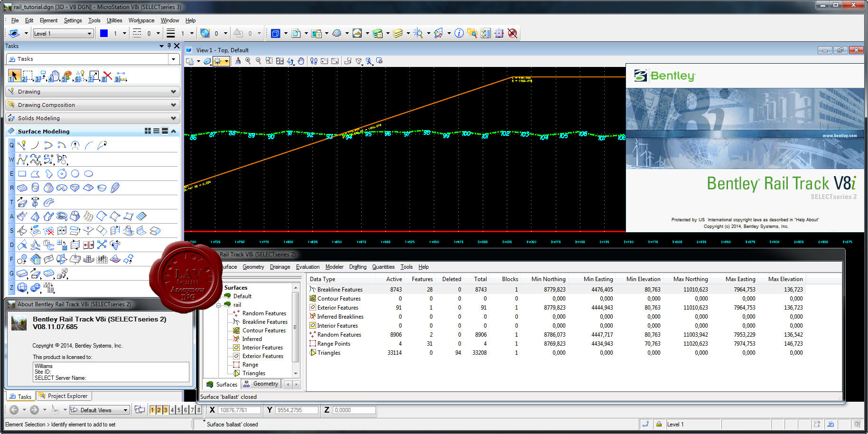
Task: Click Zoom In in View 1 toolbar
Action: click(248, 61)
